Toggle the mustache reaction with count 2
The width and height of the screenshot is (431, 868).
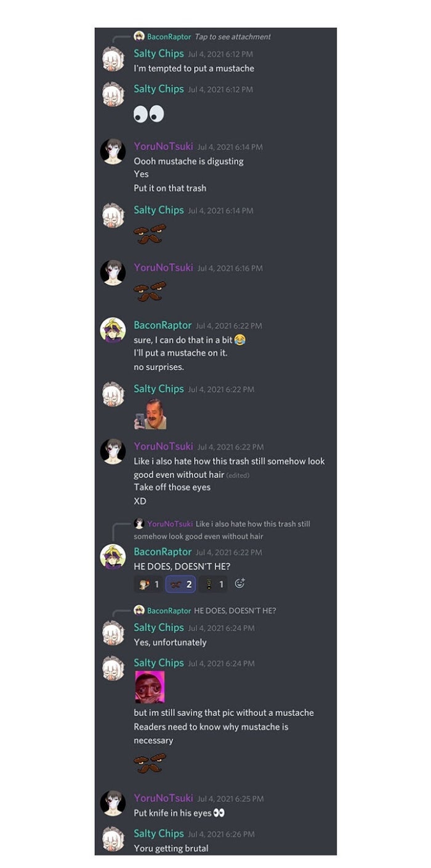180,584
